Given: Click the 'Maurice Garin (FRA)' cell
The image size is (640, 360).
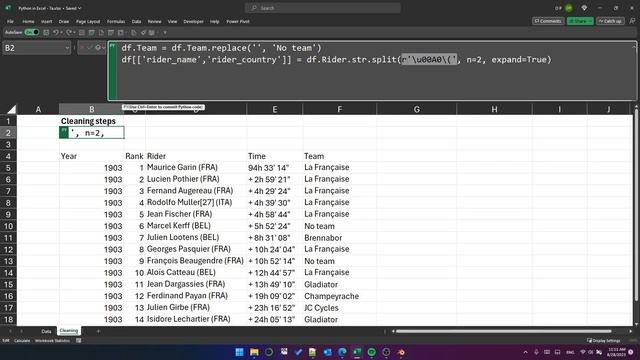Looking at the screenshot, I should tap(196, 167).
